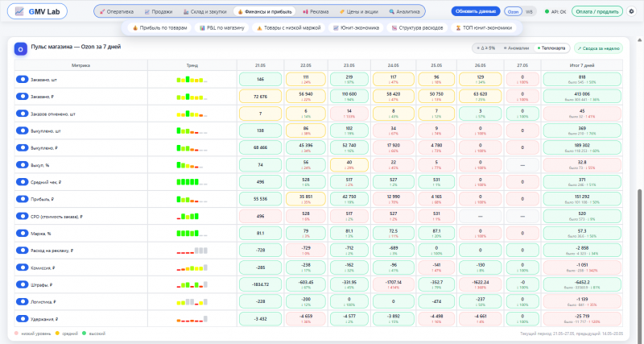Click trend sparkline for Комиссия, ₽
Image resolution: width=644 pixels, height=344 pixels.
point(192,267)
